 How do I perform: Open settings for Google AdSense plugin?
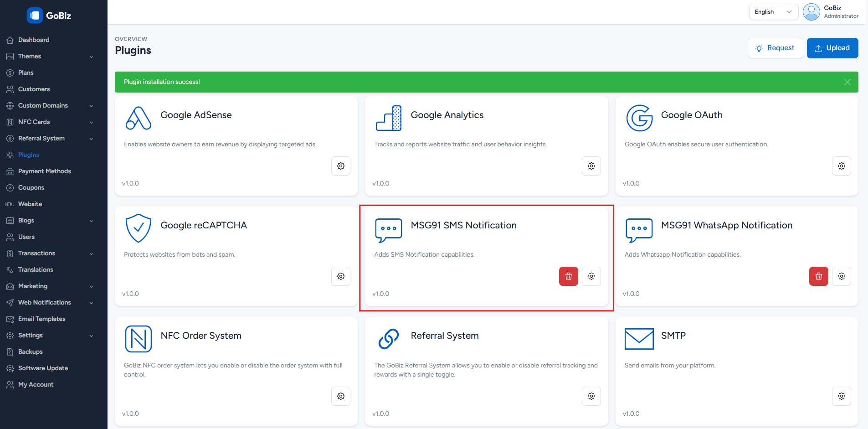point(341,166)
